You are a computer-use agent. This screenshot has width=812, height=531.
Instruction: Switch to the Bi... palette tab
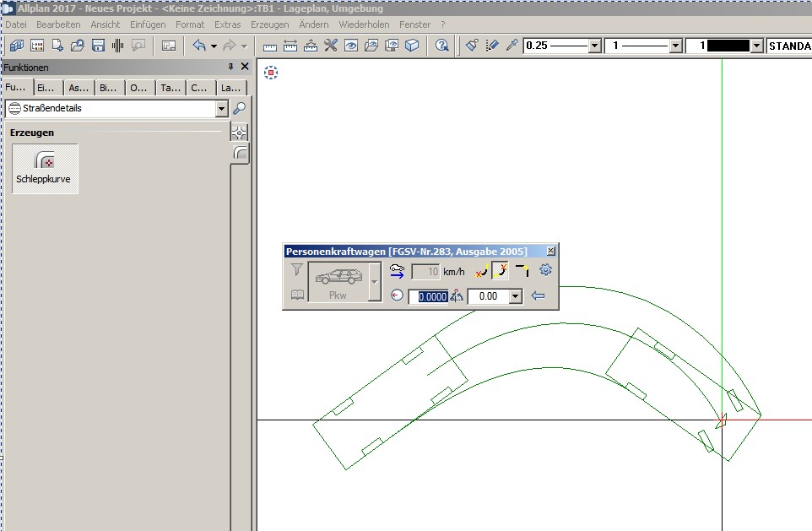coord(109,88)
